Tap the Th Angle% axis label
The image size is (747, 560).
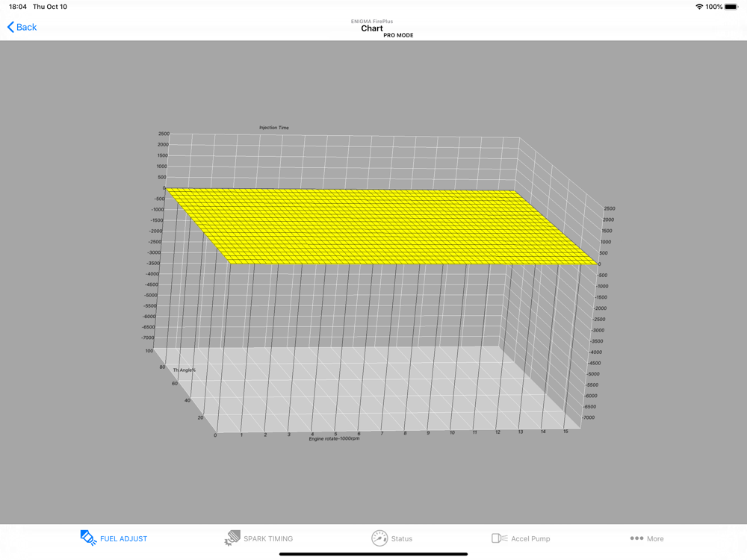click(x=185, y=370)
